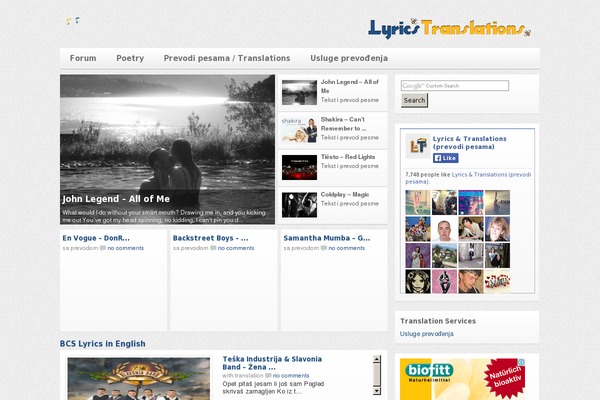Click no comments under Samantha Mumba
The image size is (600, 400).
point(346,248)
